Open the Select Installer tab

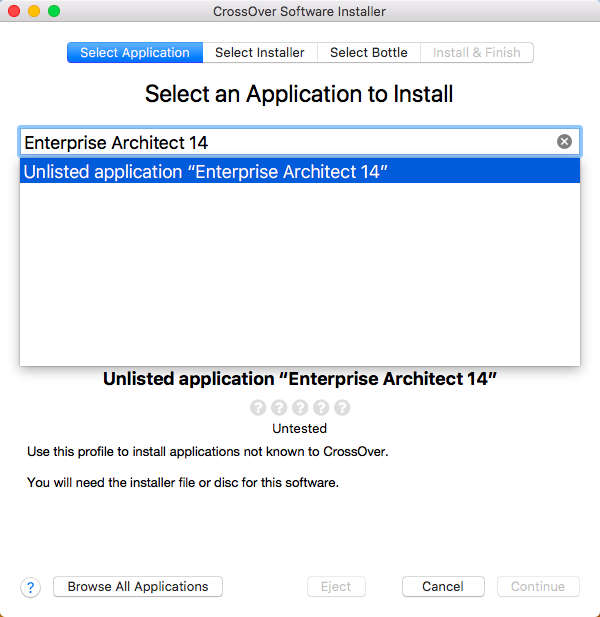point(260,53)
